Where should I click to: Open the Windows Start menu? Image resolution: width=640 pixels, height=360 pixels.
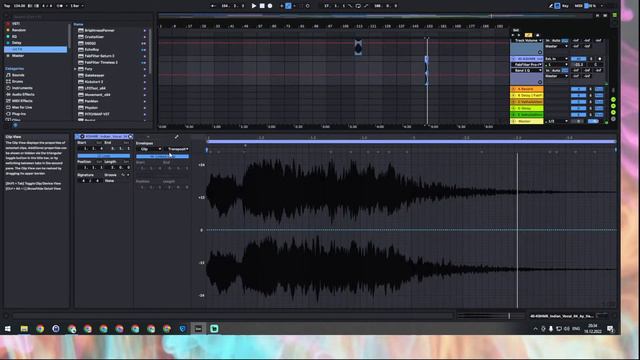pos(8,329)
